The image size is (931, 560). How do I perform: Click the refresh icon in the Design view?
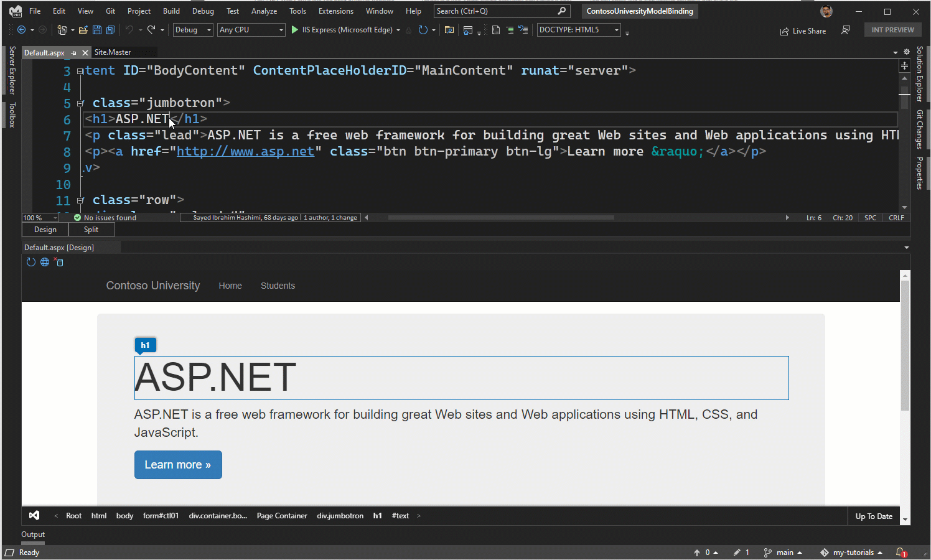click(31, 262)
